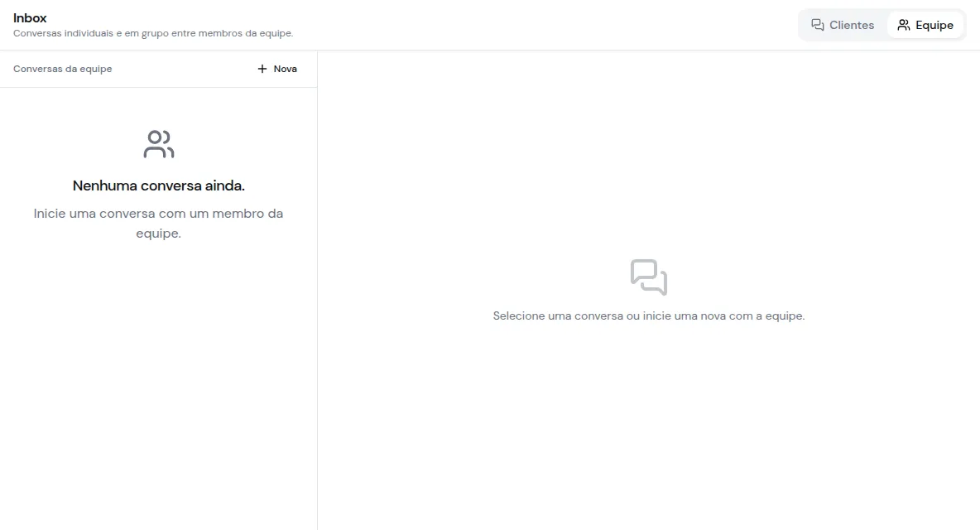The width and height of the screenshot is (980, 530).
Task: Click the chat bubbles icon in main pane
Action: pos(649,277)
